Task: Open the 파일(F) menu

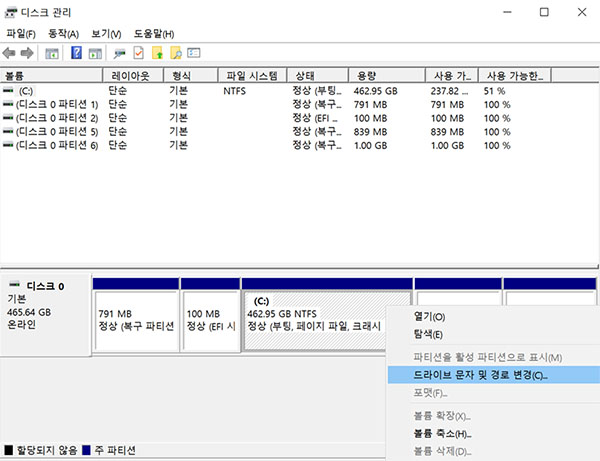Action: (21, 33)
